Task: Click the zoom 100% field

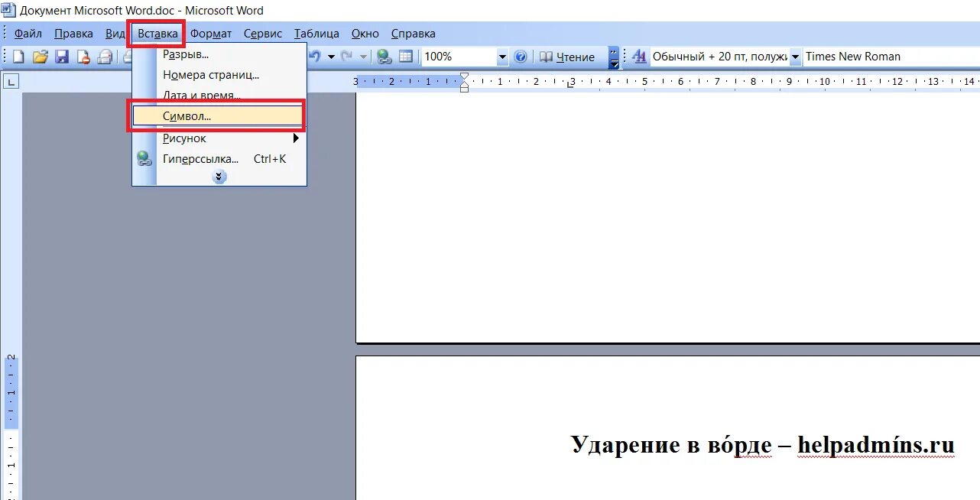Action: coord(459,57)
